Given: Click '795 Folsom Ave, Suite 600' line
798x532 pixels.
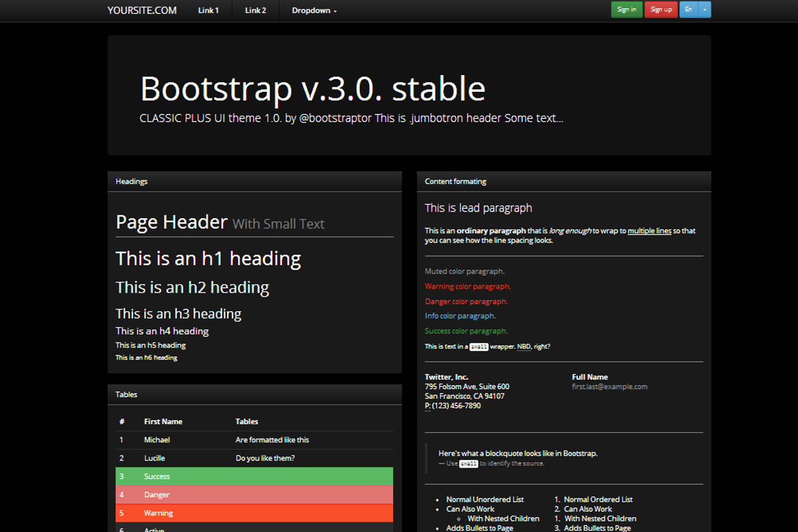Looking at the screenshot, I should click(x=467, y=386).
